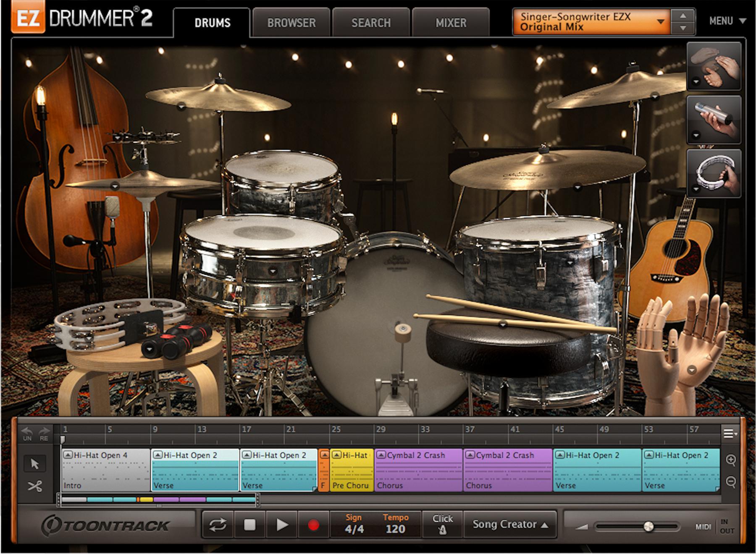Viewport: 756px width, 554px height.
Task: Toggle loop playback mode
Action: click(x=218, y=525)
